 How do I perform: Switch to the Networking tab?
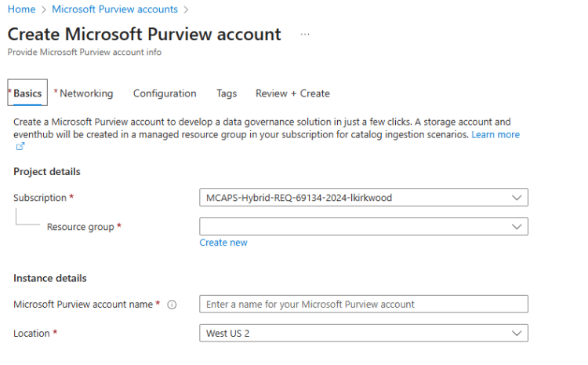(86, 93)
